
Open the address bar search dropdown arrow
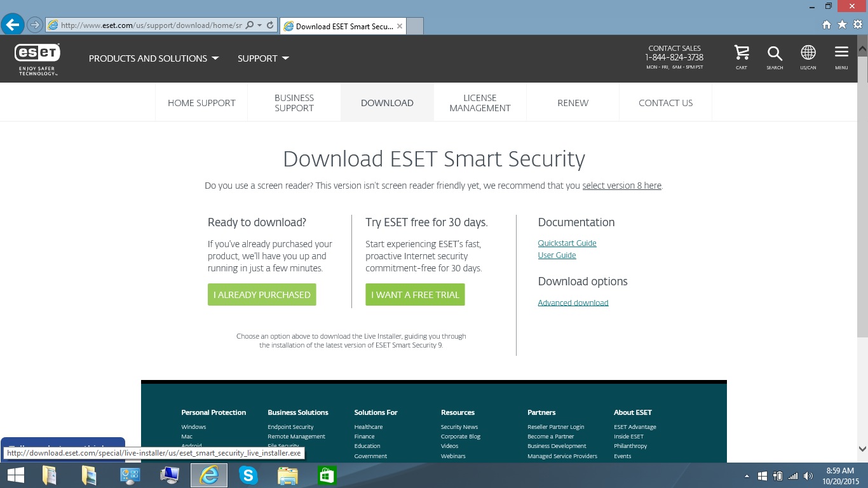tap(260, 25)
